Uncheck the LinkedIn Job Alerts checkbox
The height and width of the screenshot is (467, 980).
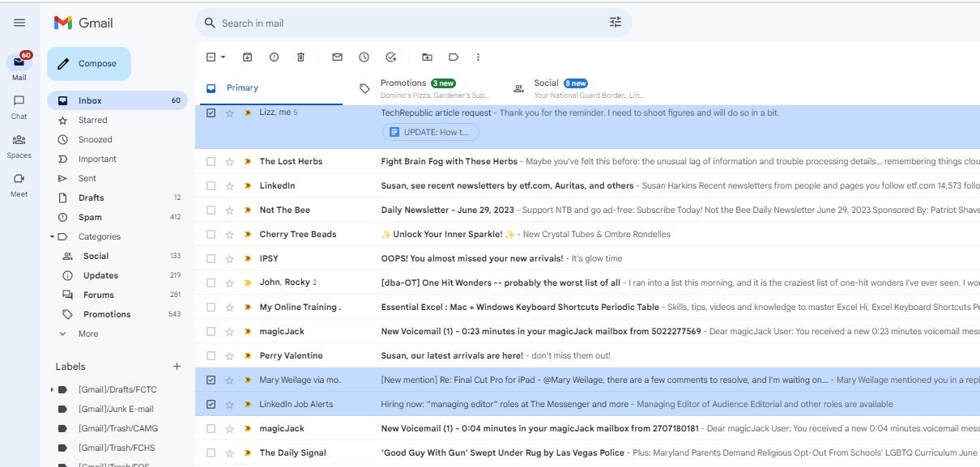[x=211, y=404]
